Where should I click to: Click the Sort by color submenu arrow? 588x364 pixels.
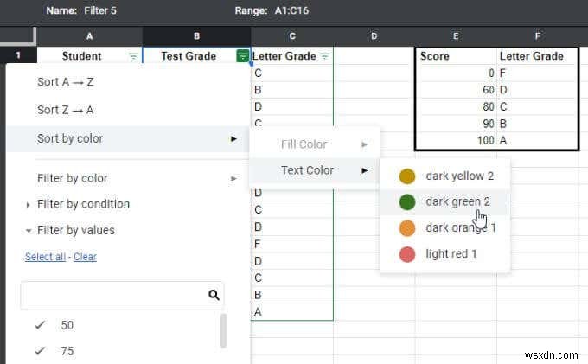point(233,139)
